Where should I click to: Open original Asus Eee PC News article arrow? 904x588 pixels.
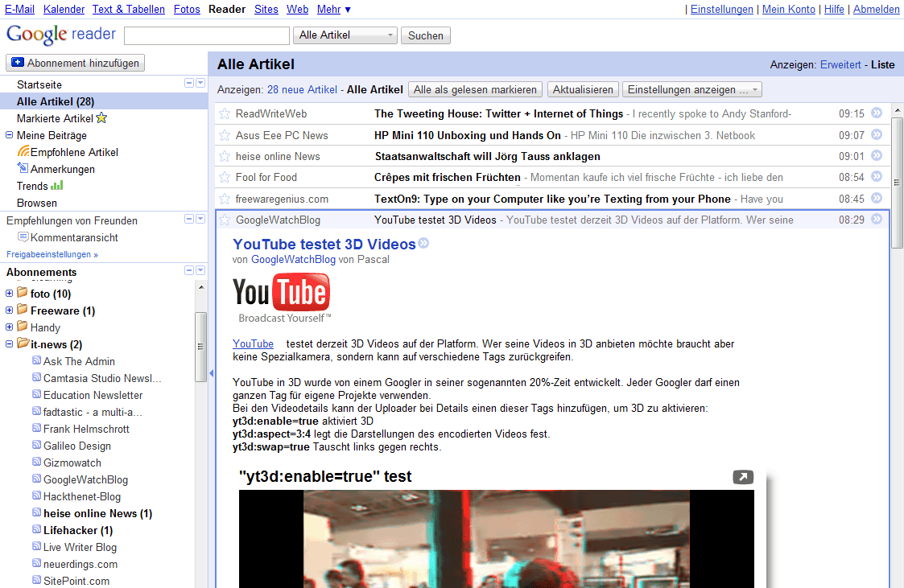(877, 135)
